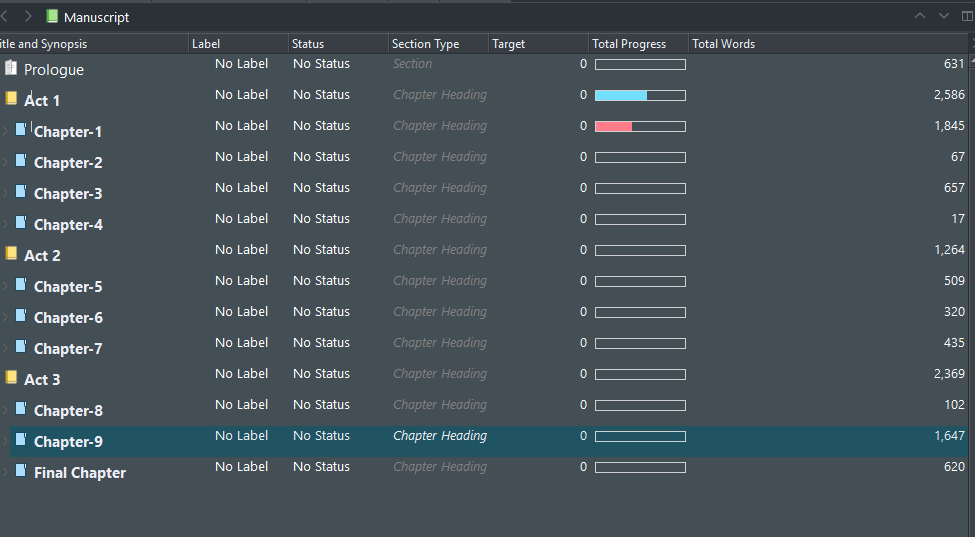Click the Act 1 blue progress bar
This screenshot has height=537, width=975.
pos(640,95)
